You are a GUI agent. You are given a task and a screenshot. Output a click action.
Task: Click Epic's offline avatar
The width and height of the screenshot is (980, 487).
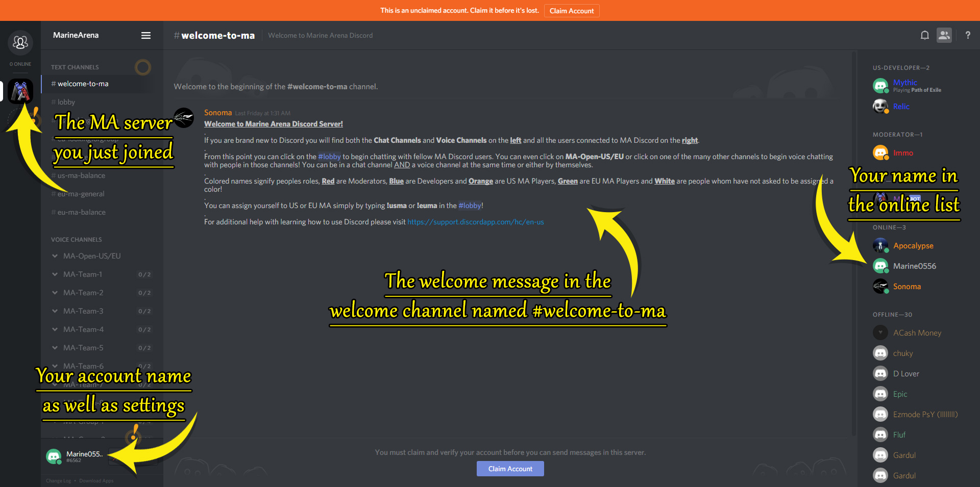coord(880,394)
